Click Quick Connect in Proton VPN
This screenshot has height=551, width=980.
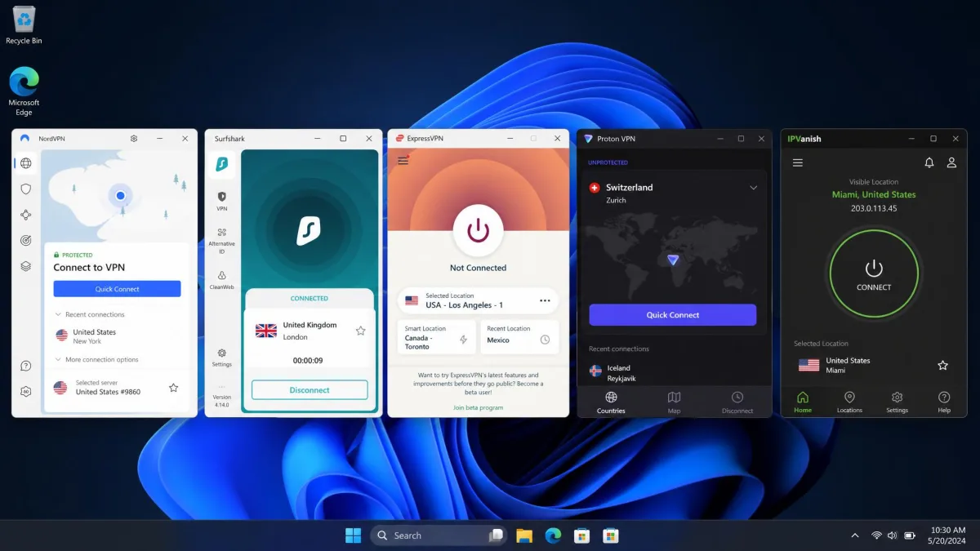673,315
